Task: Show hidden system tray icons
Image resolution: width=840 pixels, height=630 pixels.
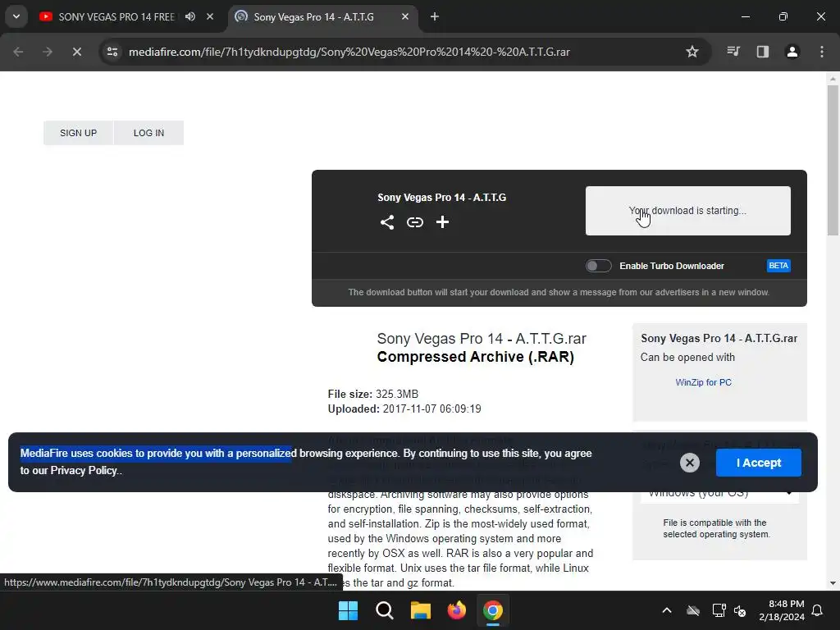Action: tap(667, 610)
